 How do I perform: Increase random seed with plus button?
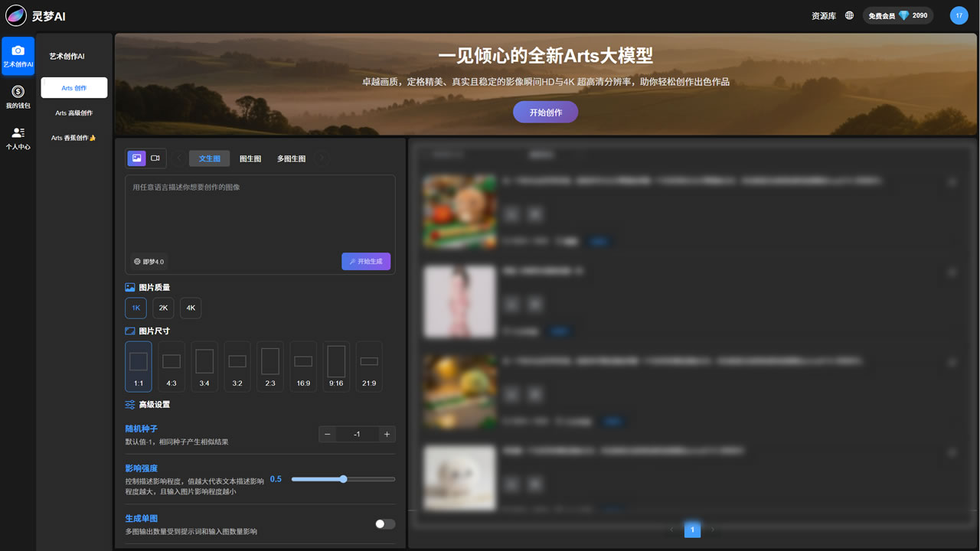(387, 435)
